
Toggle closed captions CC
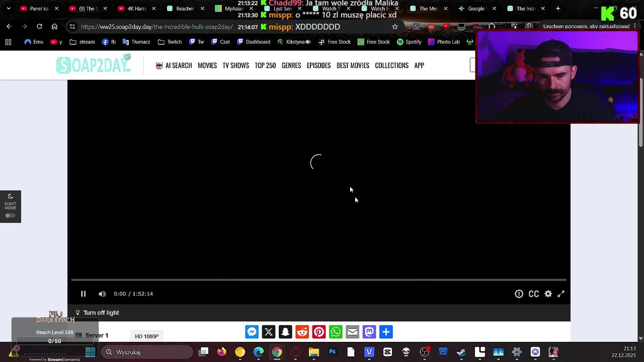(x=534, y=294)
